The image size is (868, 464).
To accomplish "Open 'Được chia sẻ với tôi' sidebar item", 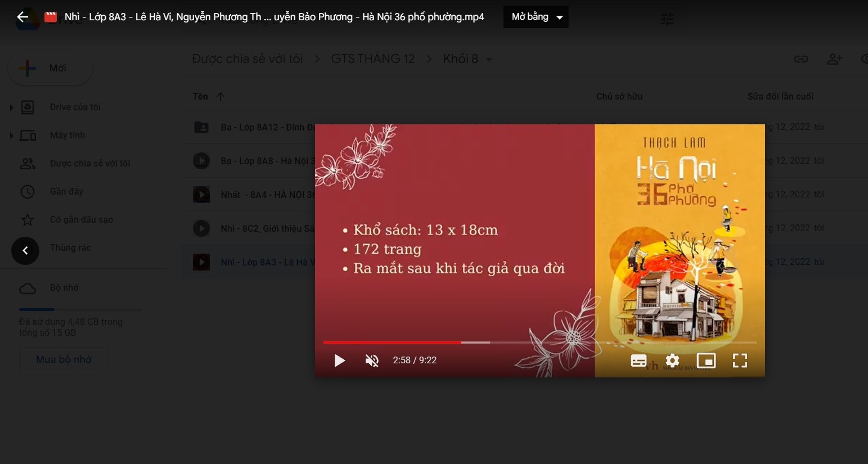I will (89, 163).
